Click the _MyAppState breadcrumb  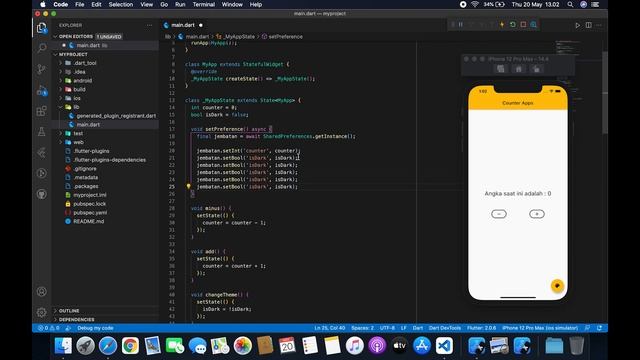coord(238,37)
